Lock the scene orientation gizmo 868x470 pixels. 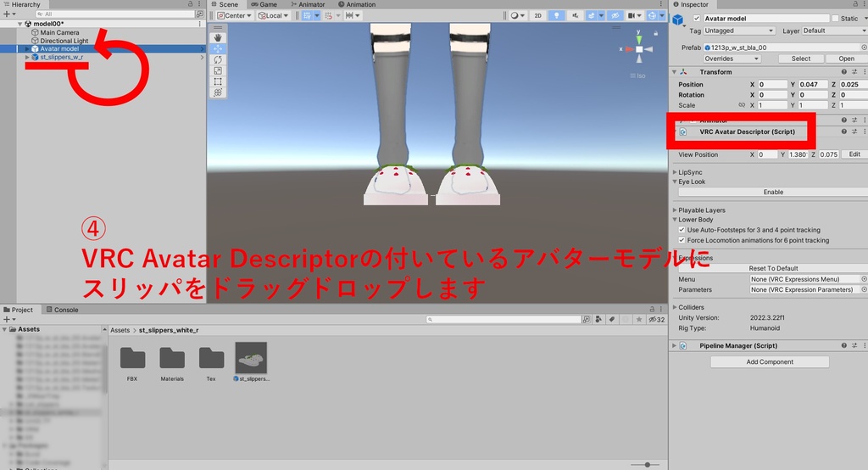pyautogui.click(x=656, y=33)
